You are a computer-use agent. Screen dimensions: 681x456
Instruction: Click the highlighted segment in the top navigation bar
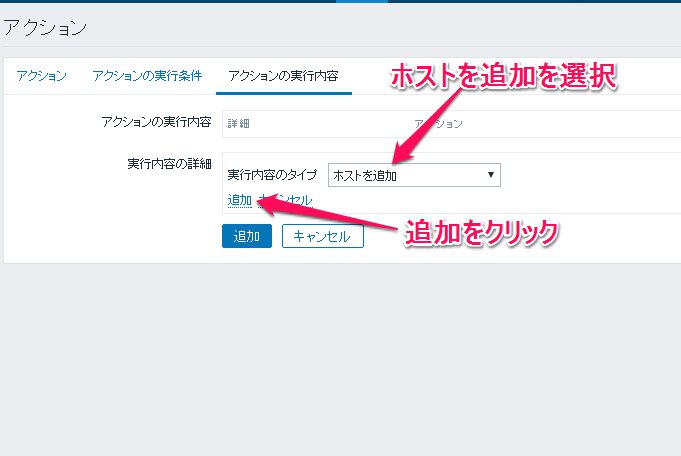[x=362, y=2]
